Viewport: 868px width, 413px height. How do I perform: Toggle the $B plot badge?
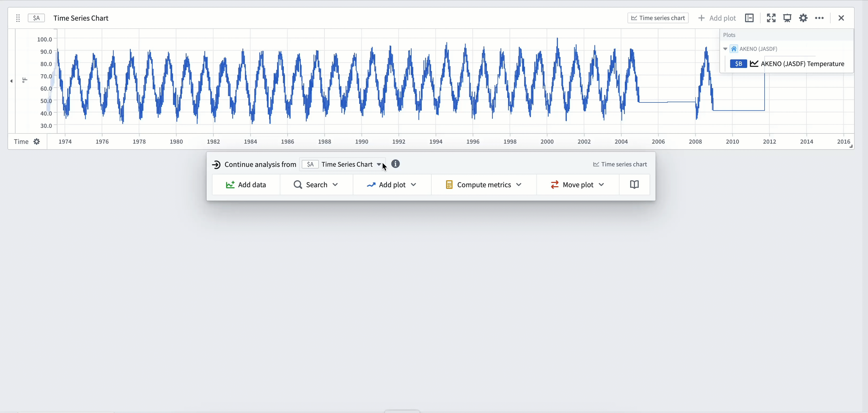click(738, 63)
